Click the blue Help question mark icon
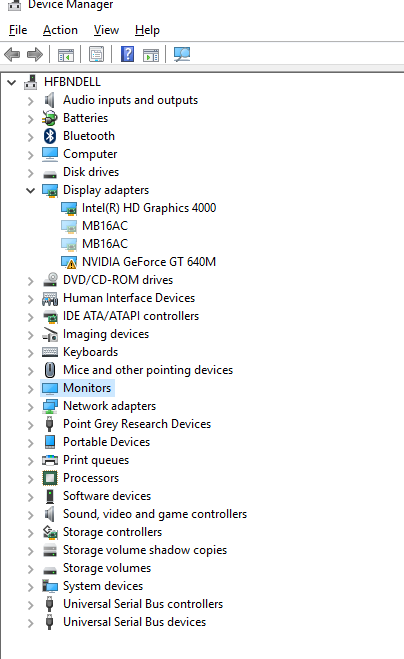 point(127,54)
